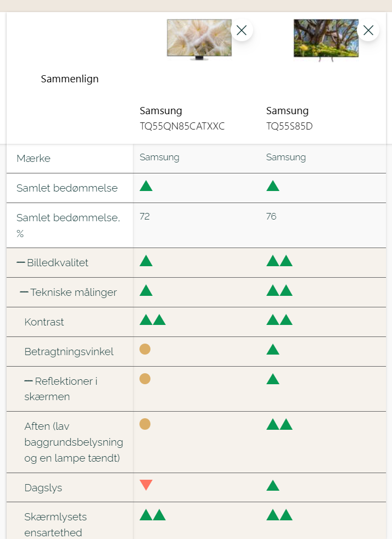Click the Sammenlign heading
The height and width of the screenshot is (539, 392).
point(70,78)
